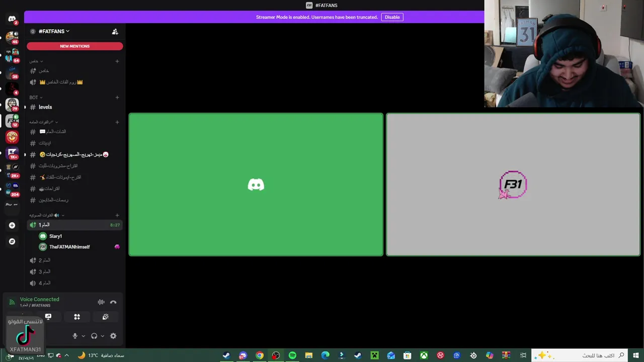The height and width of the screenshot is (362, 644).
Task: Click the taskbar search box
Action: point(580,355)
